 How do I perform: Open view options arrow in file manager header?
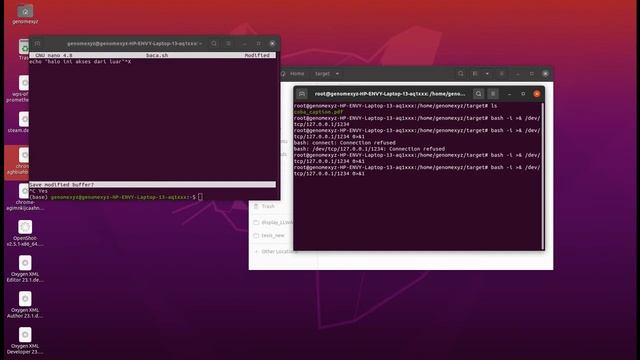coord(487,74)
